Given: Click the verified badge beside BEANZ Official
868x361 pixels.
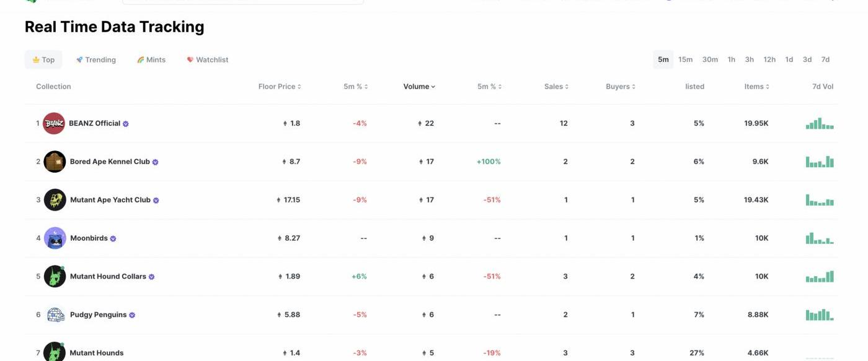Looking at the screenshot, I should tap(126, 124).
